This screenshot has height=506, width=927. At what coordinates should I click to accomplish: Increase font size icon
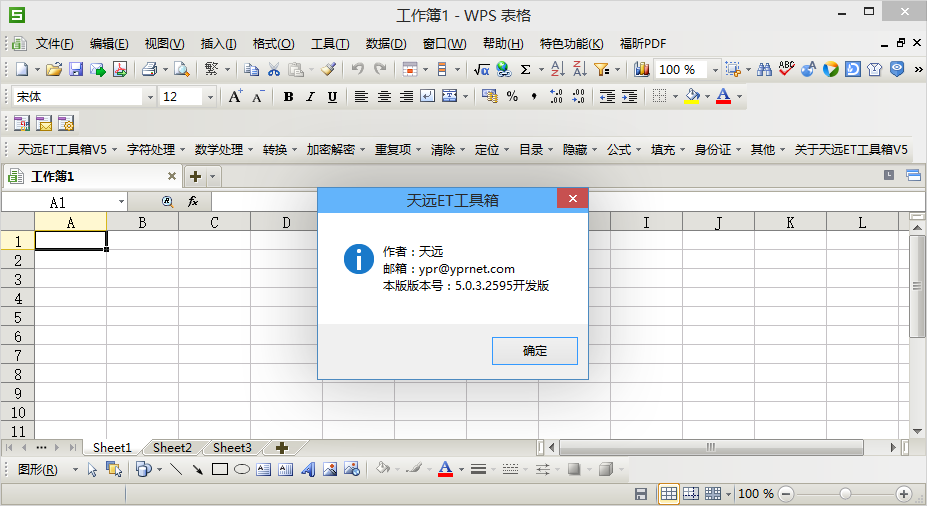tap(235, 96)
